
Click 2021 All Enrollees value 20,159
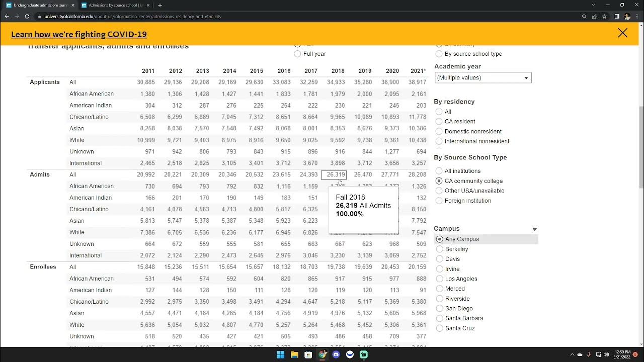click(x=417, y=267)
